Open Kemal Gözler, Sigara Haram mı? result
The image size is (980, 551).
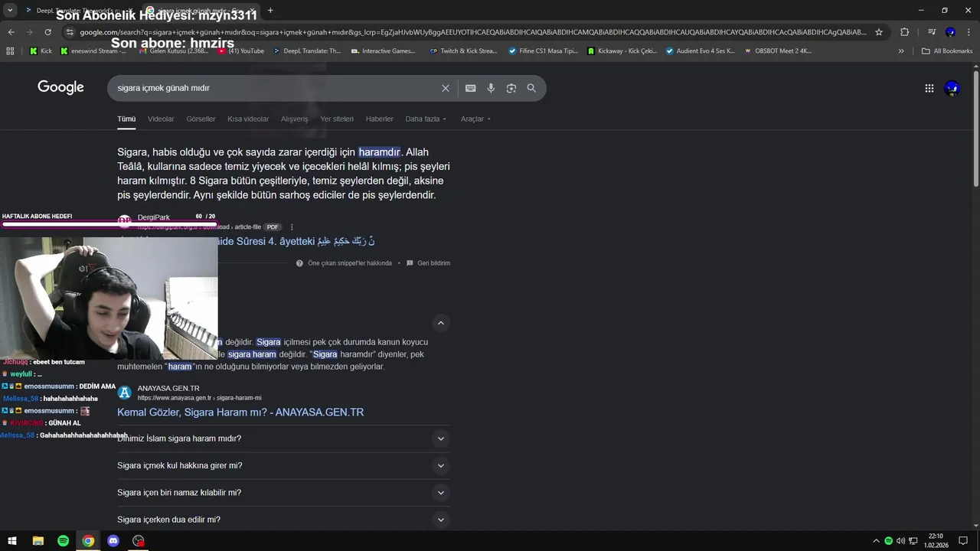point(240,412)
